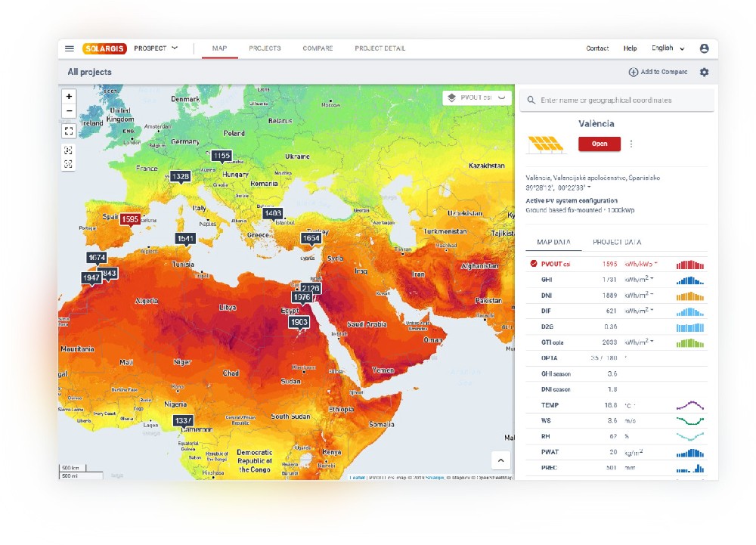The image size is (756, 545).
Task: Click the Help link
Action: [x=630, y=48]
